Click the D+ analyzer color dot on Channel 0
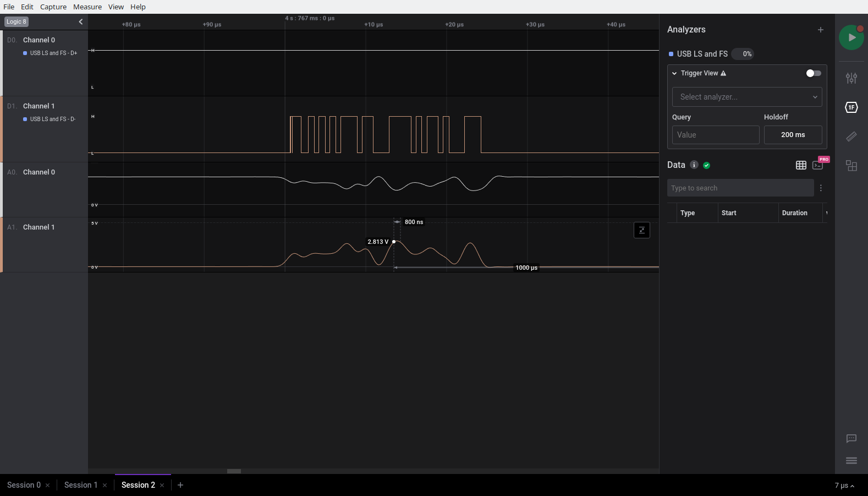The image size is (868, 496). (x=25, y=53)
